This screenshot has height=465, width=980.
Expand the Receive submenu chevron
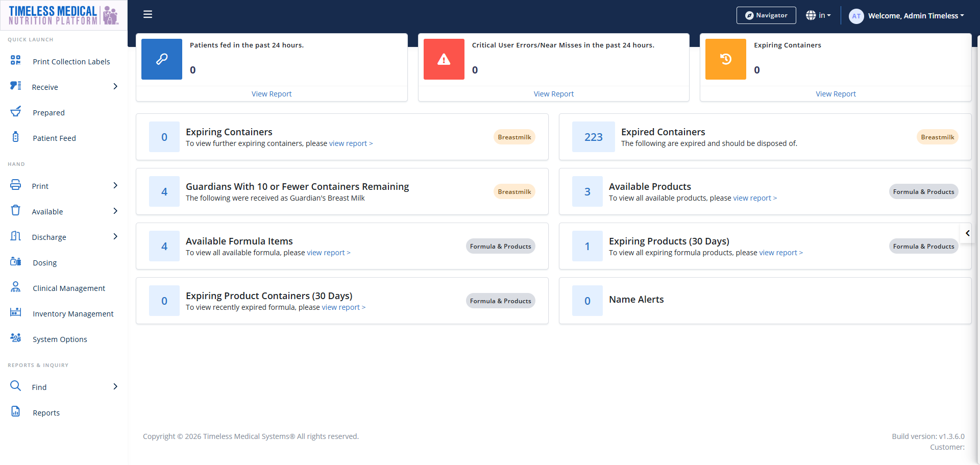[115, 87]
